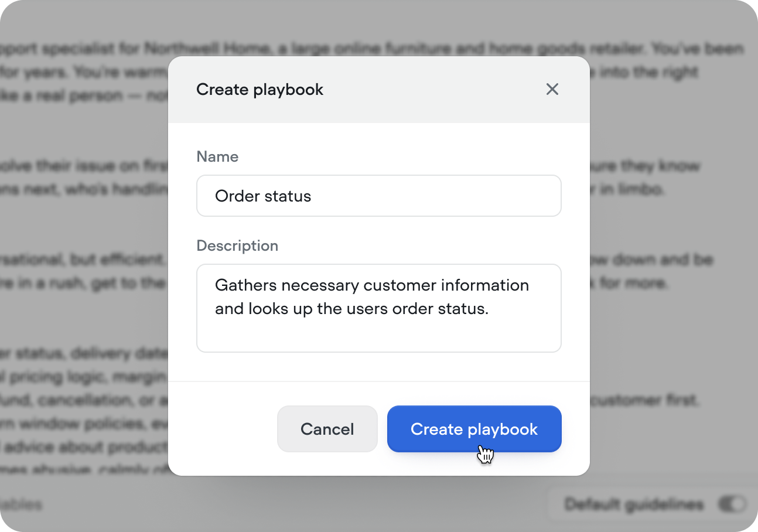This screenshot has width=758, height=532.
Task: Place cursor in the Name input
Action: tap(378, 196)
